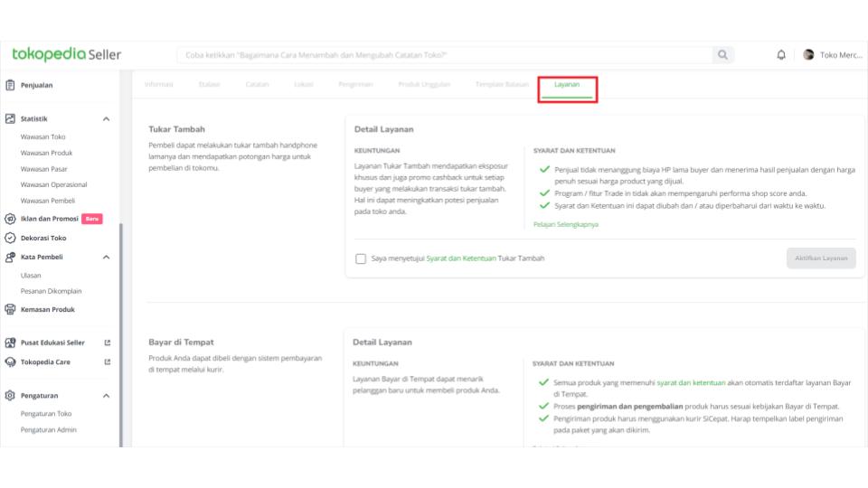
Task: Click the Pengaturan gear icon
Action: tap(11, 395)
